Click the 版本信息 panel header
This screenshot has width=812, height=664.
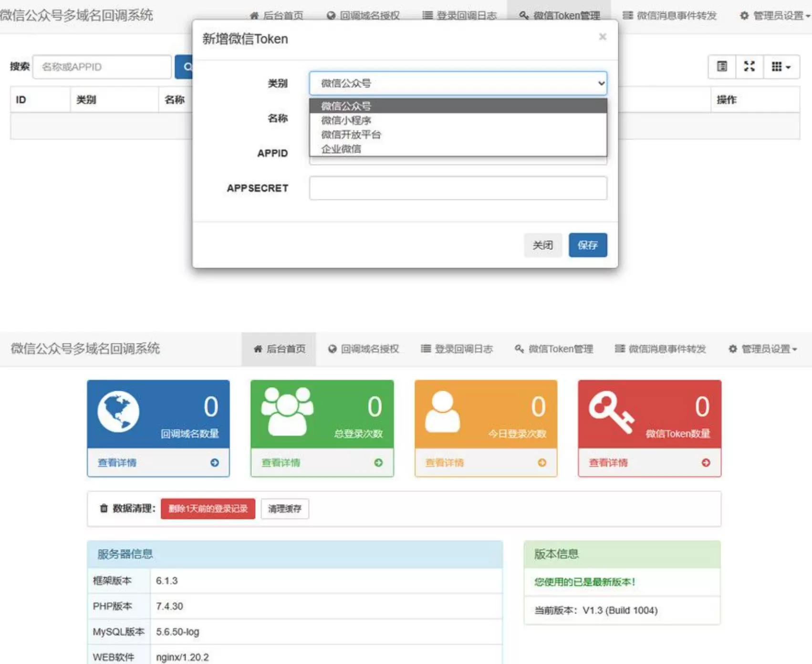click(622, 554)
